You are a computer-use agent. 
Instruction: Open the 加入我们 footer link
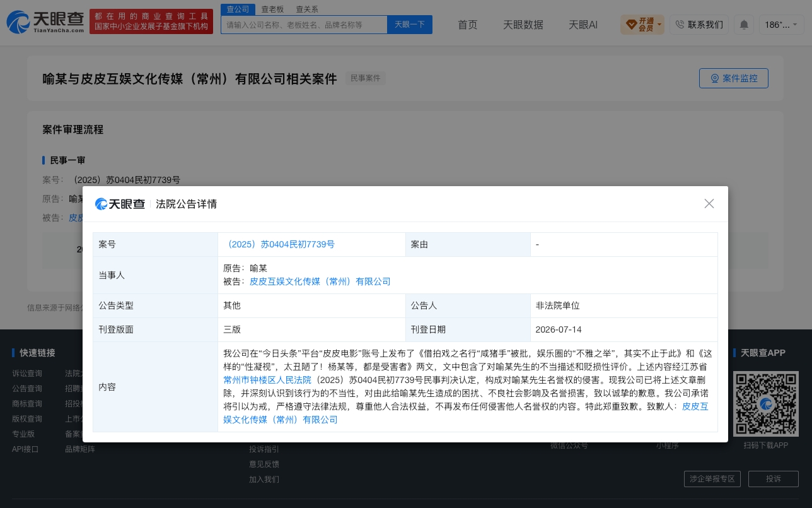264,480
